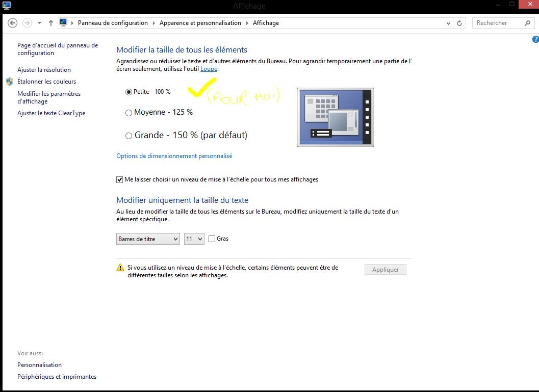Screen dimensions: 539x392
Task: Click the shield icon beside Étalonner les couleurs
Action: pos(10,82)
